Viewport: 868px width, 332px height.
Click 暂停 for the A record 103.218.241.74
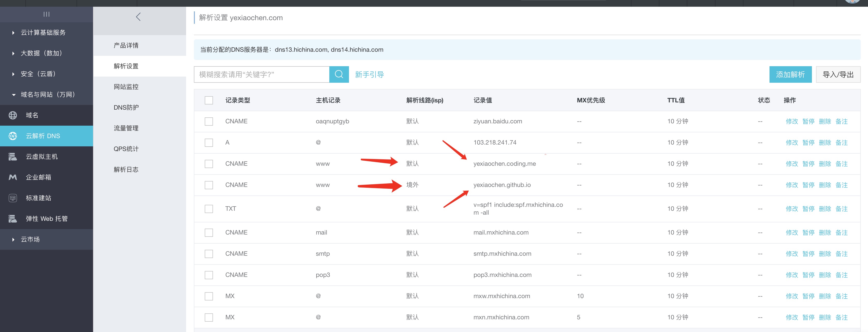[808, 142]
